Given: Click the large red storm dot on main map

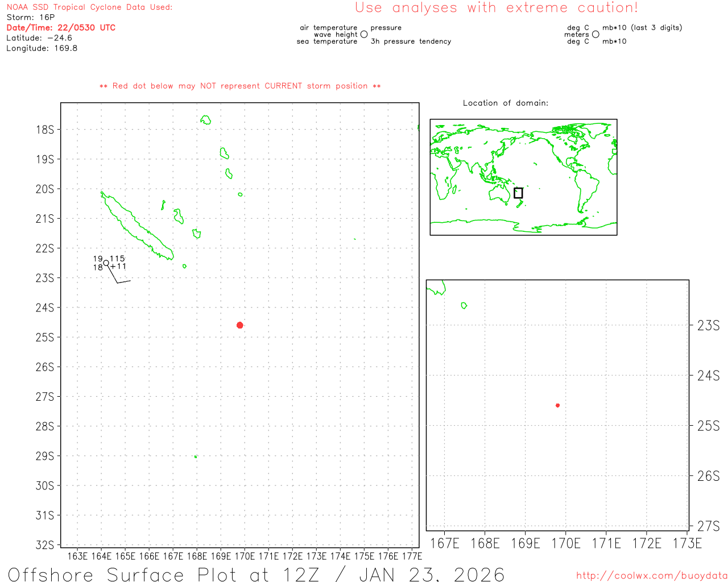Looking at the screenshot, I should (240, 325).
